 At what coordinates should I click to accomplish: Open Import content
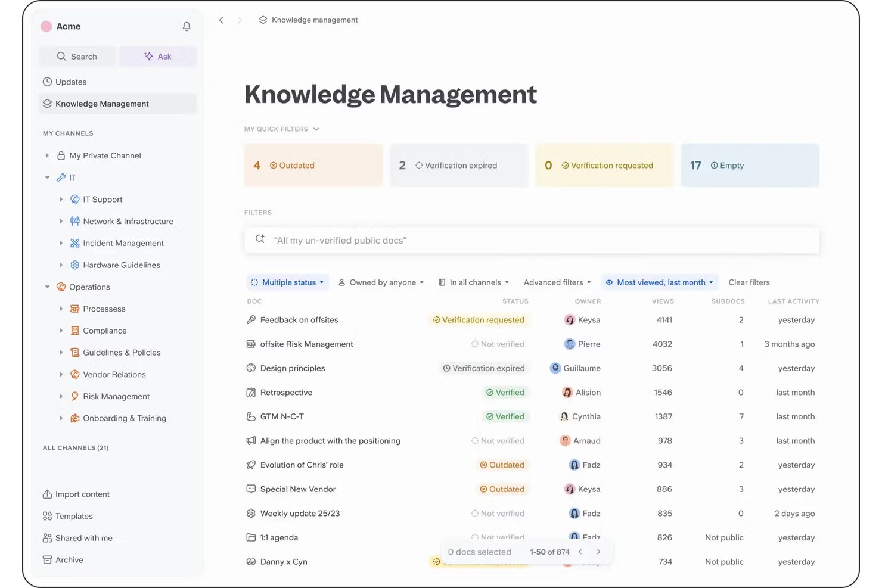(76, 494)
